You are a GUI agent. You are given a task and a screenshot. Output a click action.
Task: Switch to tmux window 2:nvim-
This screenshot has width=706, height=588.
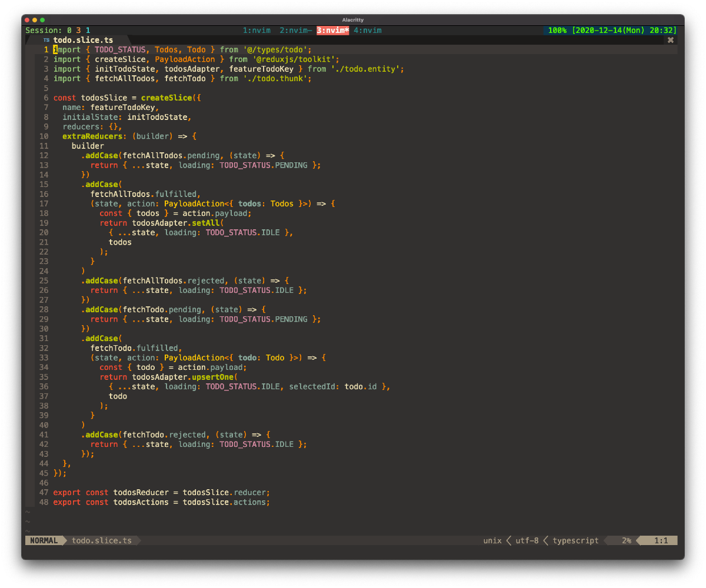[x=296, y=31]
